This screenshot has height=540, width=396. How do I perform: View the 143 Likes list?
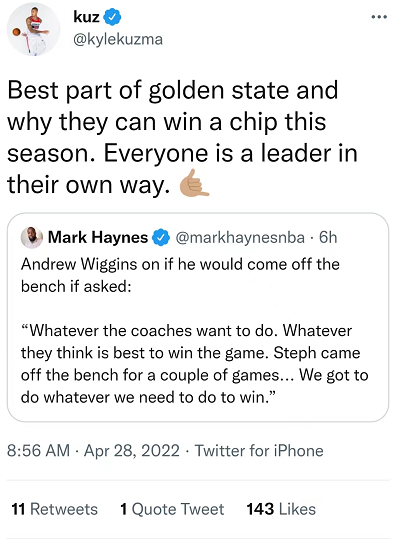coord(281,509)
